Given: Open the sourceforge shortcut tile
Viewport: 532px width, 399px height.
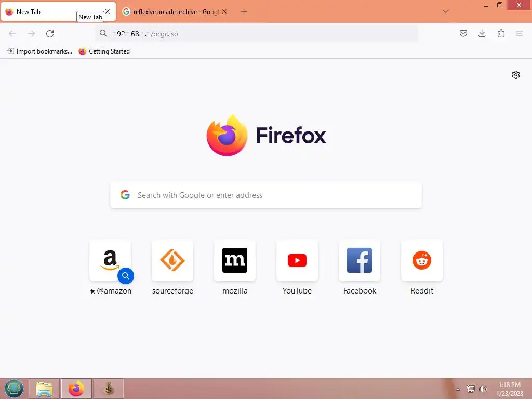Looking at the screenshot, I should (172, 261).
